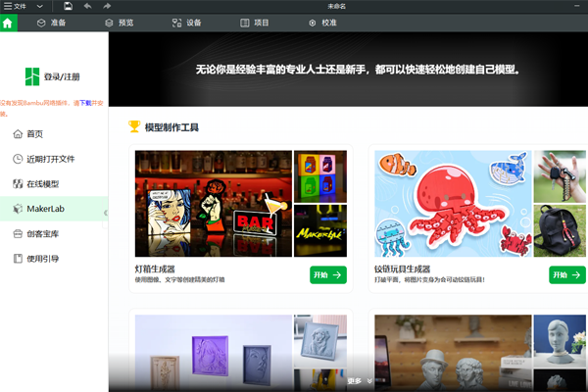Click the Redo arrow icon

[108, 6]
